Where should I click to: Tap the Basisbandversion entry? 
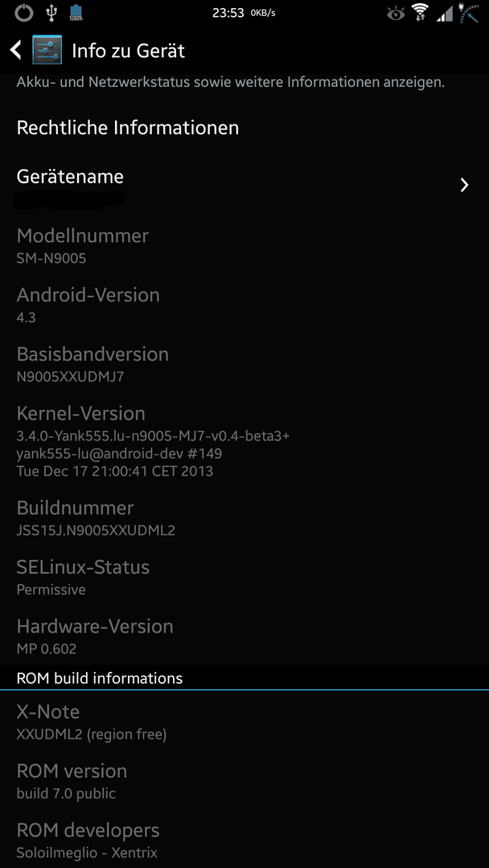(244, 362)
